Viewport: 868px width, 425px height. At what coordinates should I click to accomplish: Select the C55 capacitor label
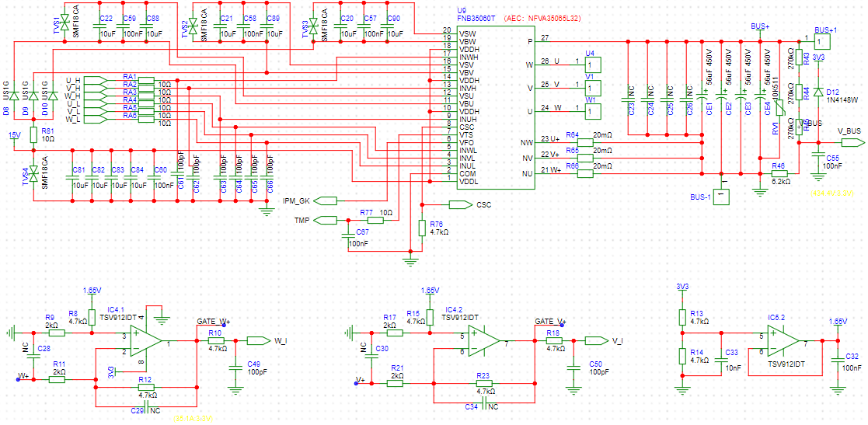pyautogui.click(x=832, y=159)
